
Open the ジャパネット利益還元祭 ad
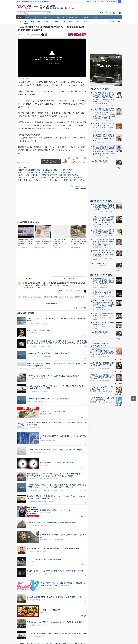[x=50, y=610]
